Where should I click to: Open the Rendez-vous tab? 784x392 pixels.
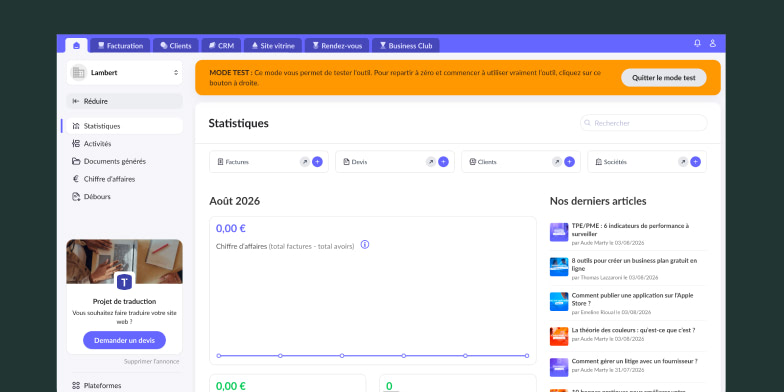(337, 46)
